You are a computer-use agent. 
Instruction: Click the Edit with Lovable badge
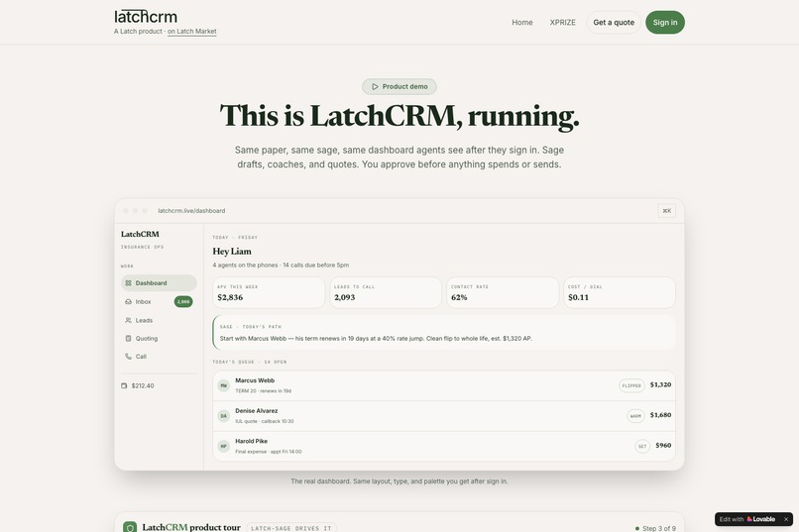pos(753,519)
